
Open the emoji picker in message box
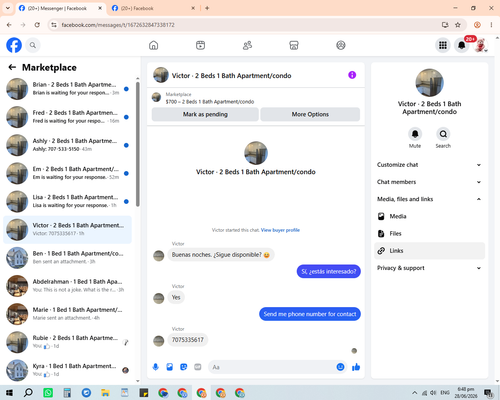340,367
